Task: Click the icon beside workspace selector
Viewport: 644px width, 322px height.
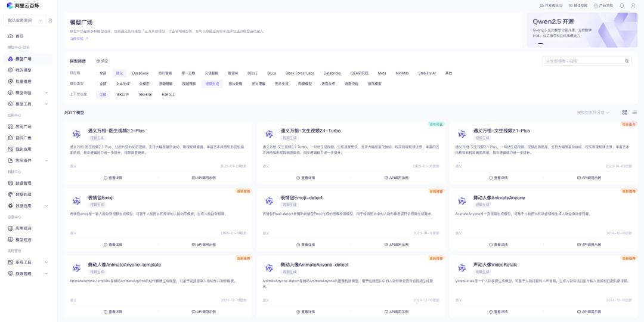Action: 51,20
